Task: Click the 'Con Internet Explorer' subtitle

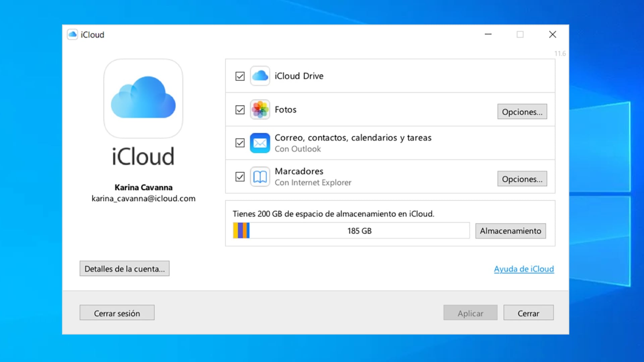Action: pyautogui.click(x=313, y=183)
